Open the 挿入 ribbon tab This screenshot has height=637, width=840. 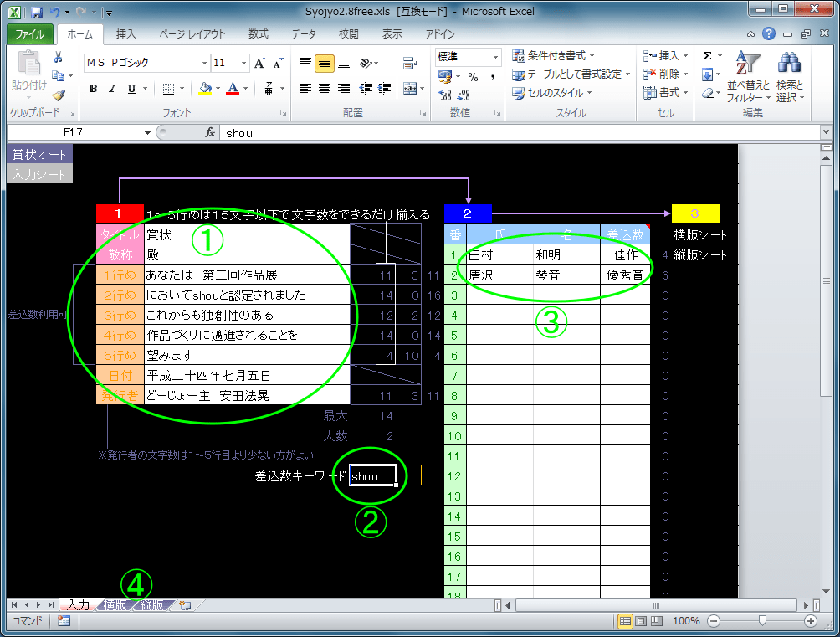tap(125, 34)
